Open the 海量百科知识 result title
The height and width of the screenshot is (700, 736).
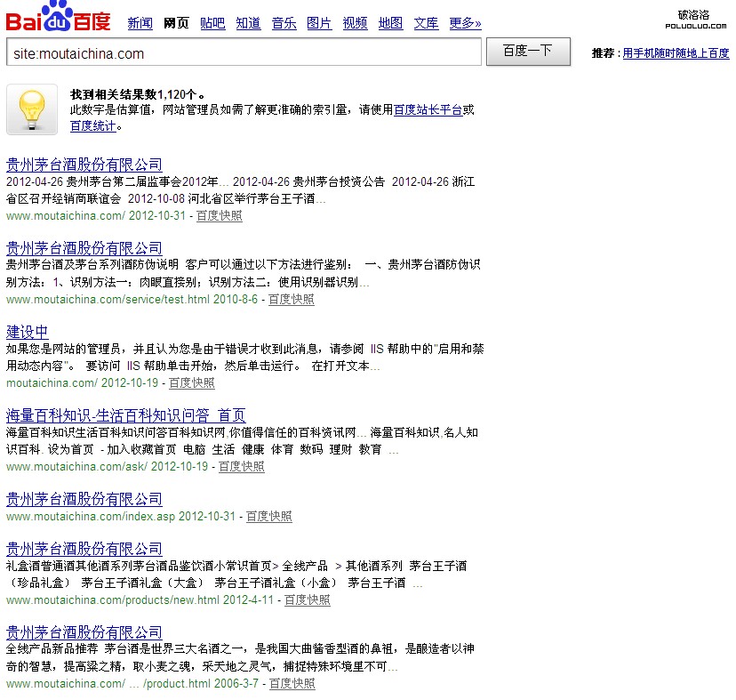(x=125, y=415)
